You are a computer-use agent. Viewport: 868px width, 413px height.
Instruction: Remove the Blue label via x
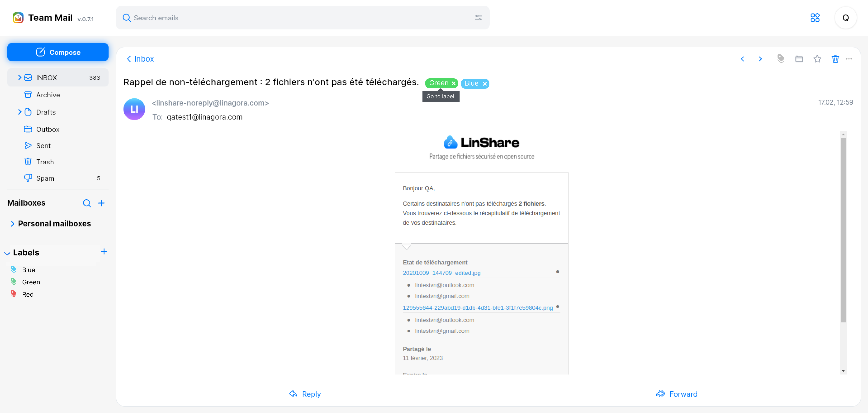(x=484, y=84)
